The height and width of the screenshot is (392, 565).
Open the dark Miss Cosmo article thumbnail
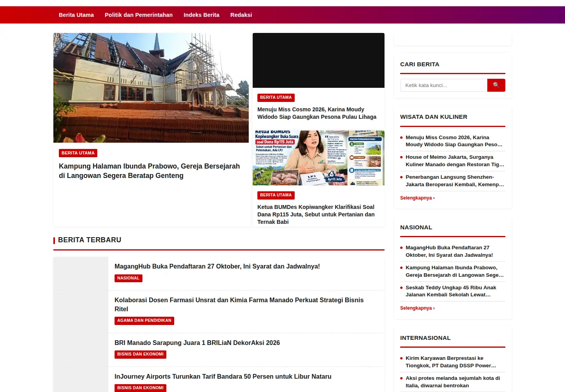pos(319,60)
